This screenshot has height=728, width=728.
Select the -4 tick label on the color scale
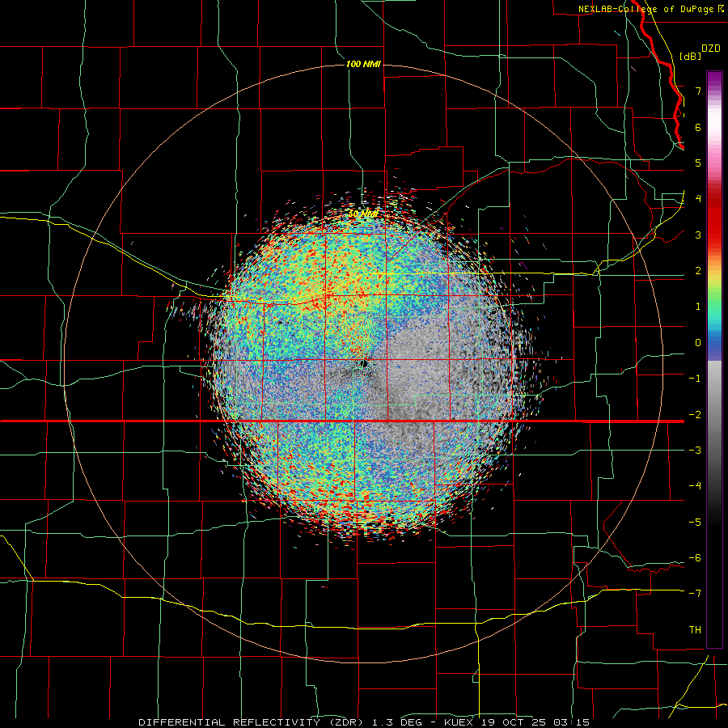click(695, 486)
